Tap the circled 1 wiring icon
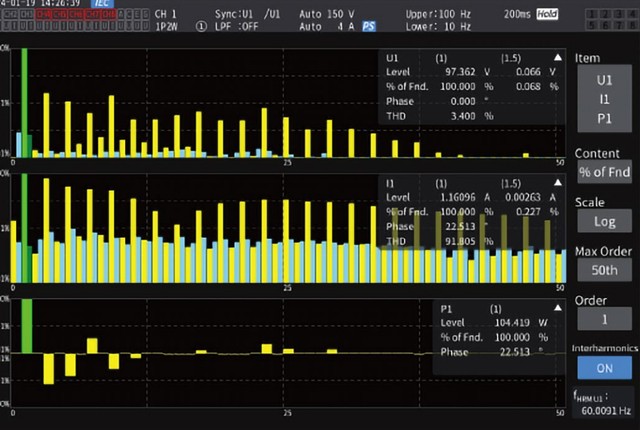 click(201, 27)
